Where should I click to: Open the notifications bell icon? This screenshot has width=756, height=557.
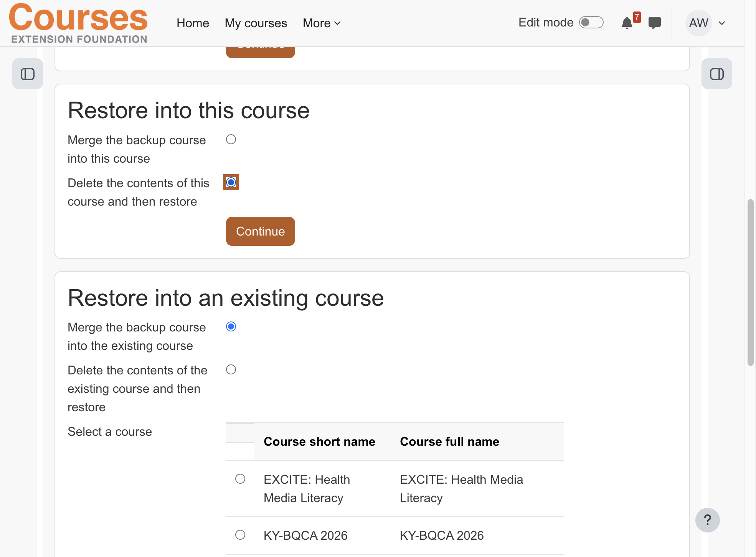pos(627,23)
